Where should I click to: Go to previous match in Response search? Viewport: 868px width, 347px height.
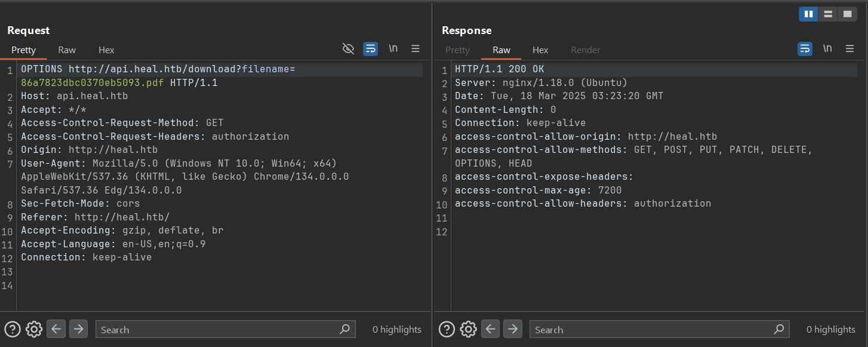490,329
